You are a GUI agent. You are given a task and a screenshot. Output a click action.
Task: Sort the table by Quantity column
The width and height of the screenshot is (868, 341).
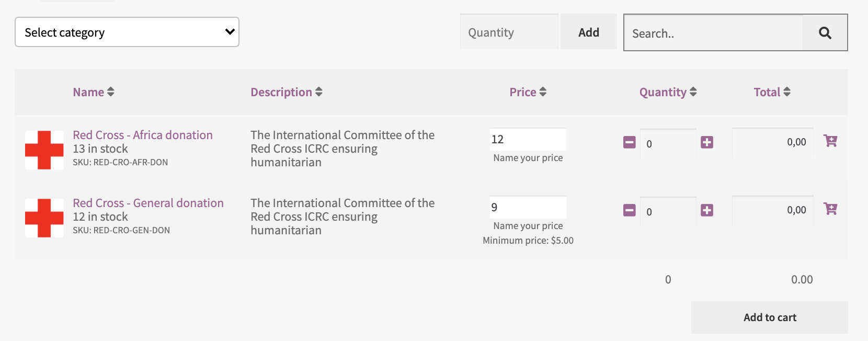click(668, 92)
